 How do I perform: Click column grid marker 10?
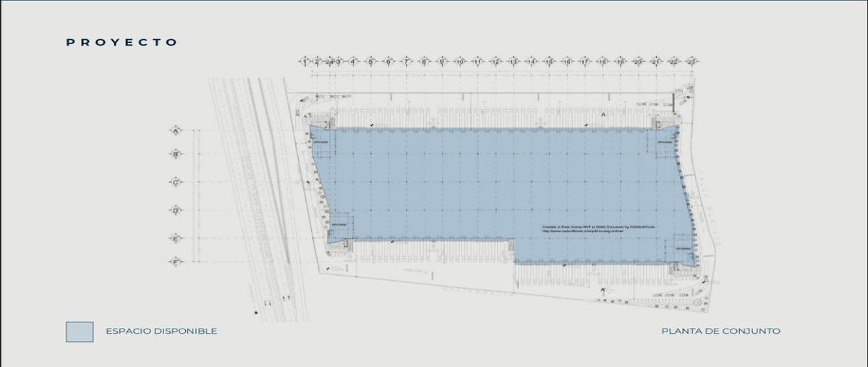[460, 61]
